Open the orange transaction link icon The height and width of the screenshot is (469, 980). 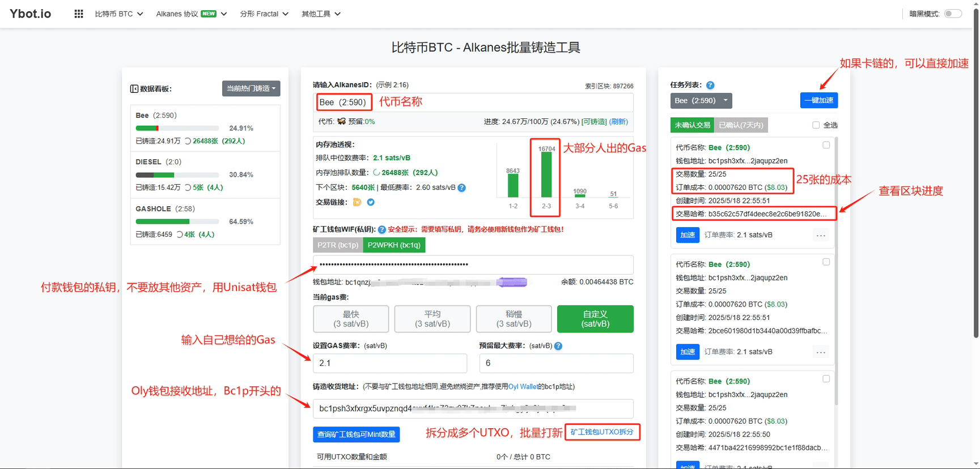(x=357, y=202)
